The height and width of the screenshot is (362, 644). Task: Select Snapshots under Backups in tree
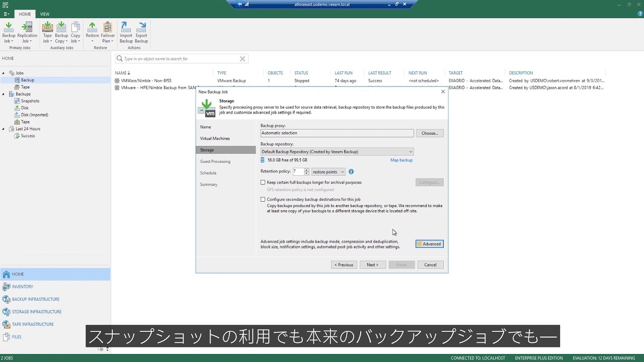tap(30, 101)
